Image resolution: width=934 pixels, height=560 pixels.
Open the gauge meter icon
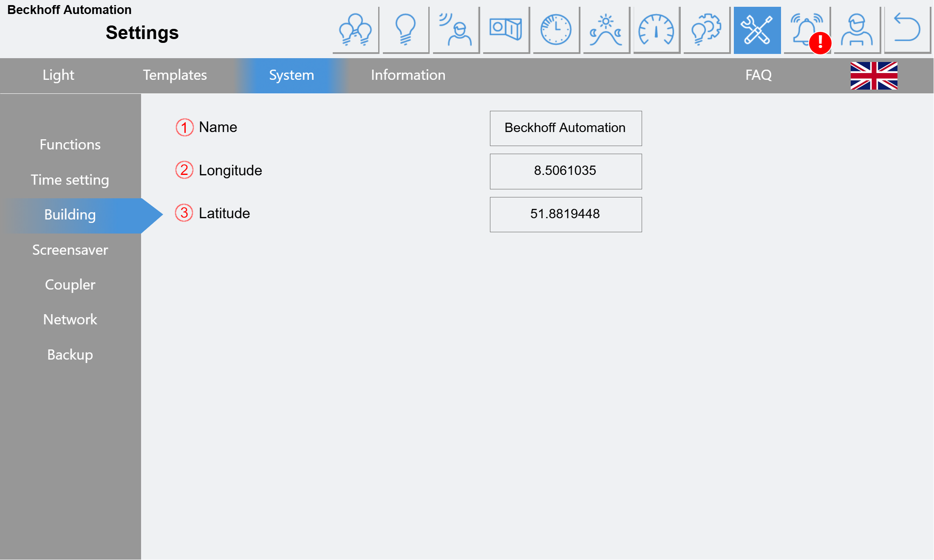[657, 30]
